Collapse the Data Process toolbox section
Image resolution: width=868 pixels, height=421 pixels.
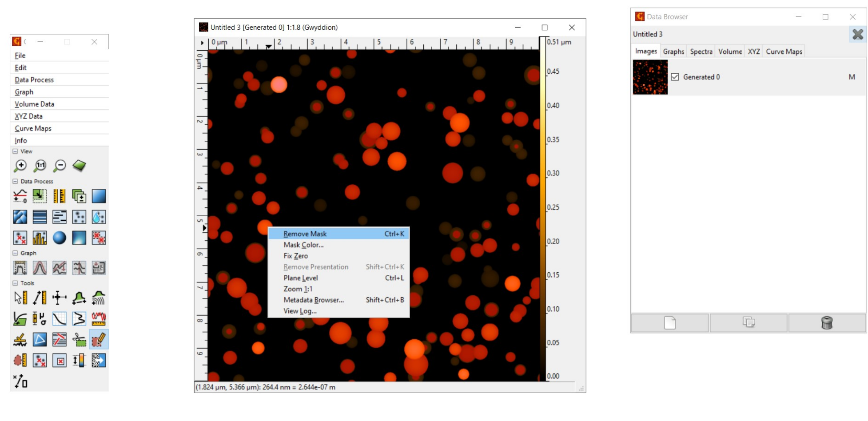tap(15, 182)
